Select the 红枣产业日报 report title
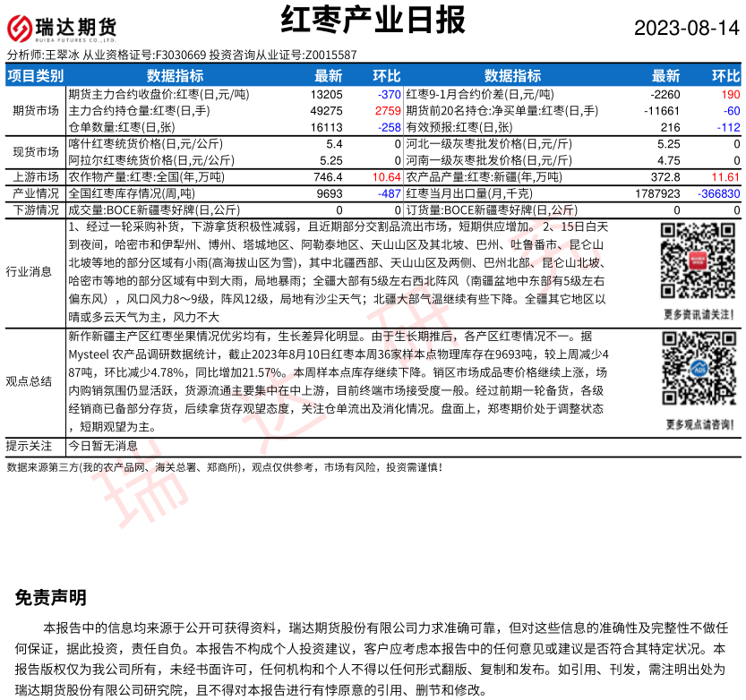This screenshot has width=746, height=700. tap(373, 18)
